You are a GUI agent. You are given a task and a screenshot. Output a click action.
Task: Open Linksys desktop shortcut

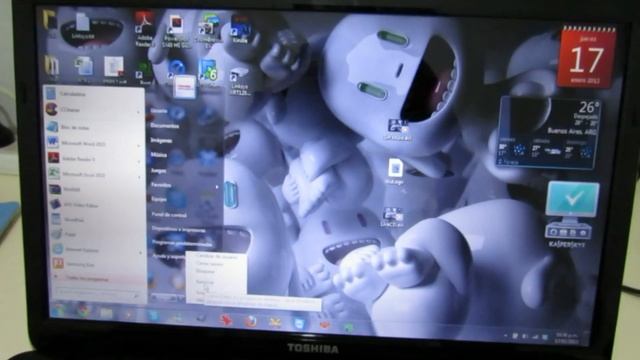click(239, 82)
